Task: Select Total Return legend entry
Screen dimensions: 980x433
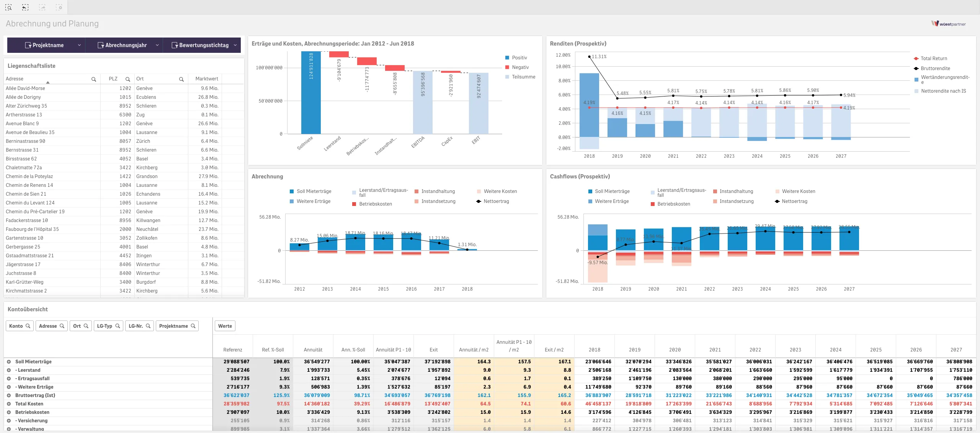Action: pos(930,59)
